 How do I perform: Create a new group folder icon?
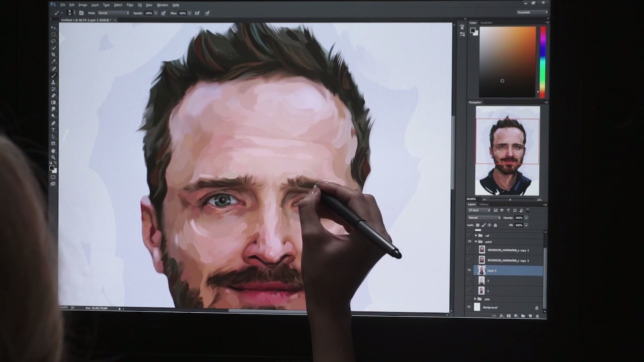coord(523,316)
